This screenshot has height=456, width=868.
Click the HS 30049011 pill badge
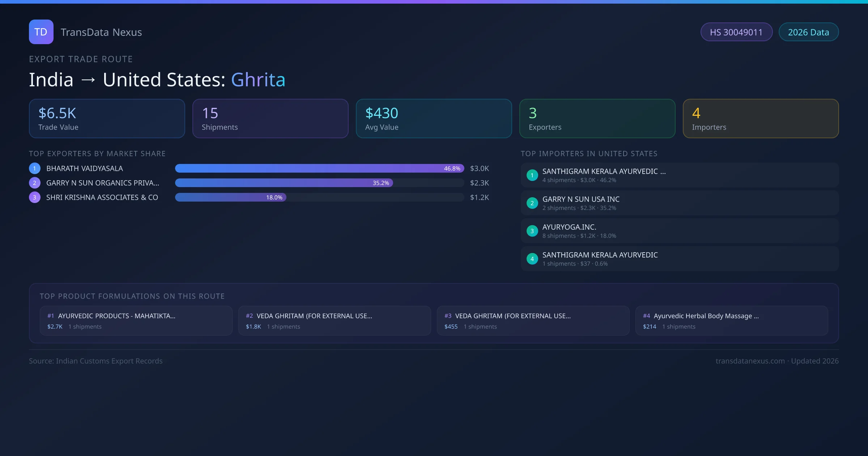736,32
